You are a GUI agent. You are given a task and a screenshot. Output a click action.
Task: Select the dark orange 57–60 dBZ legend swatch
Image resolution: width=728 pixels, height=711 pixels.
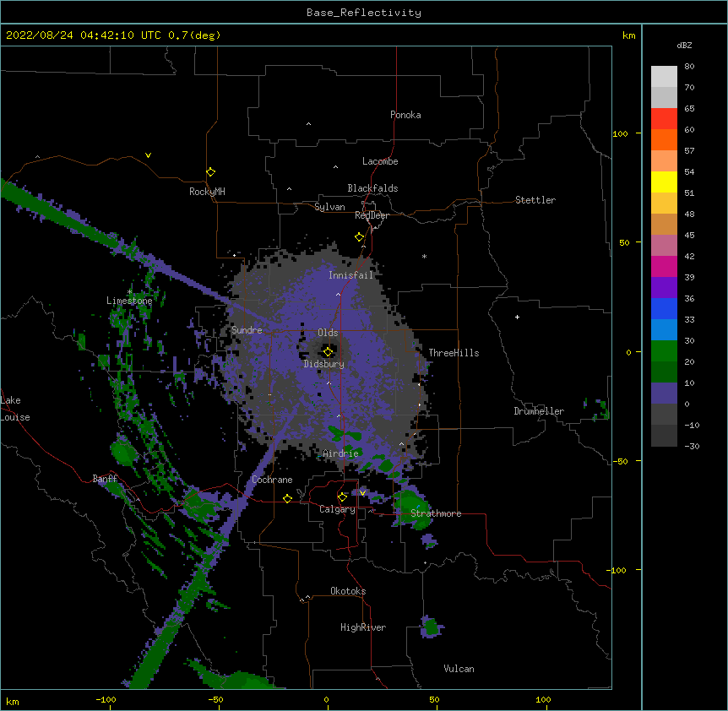tap(664, 139)
